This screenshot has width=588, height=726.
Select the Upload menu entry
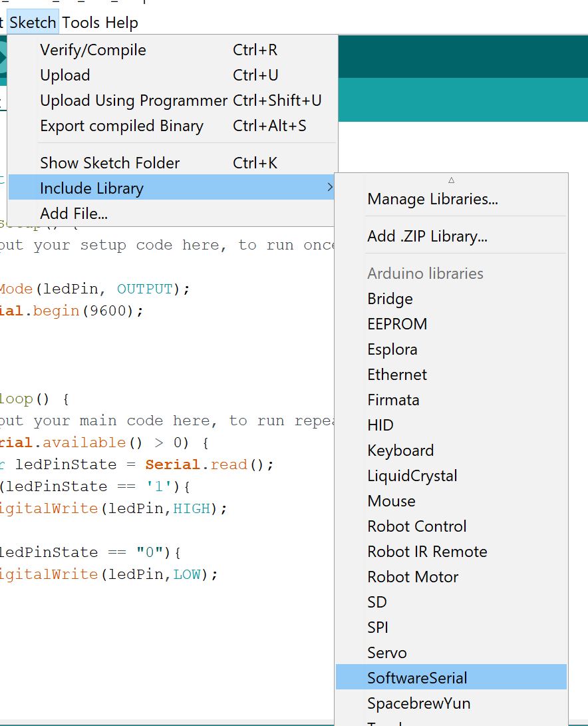click(65, 75)
